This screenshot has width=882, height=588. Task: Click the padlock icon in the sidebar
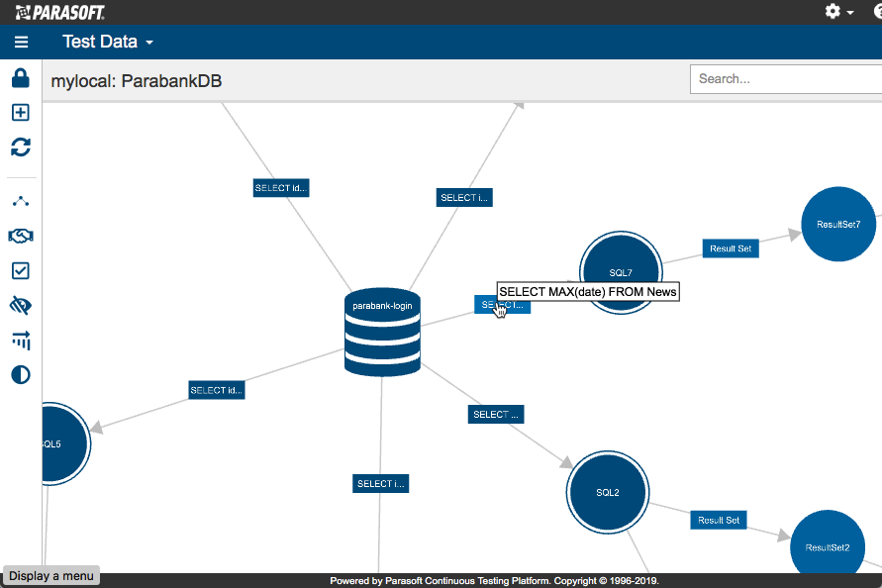point(21,78)
